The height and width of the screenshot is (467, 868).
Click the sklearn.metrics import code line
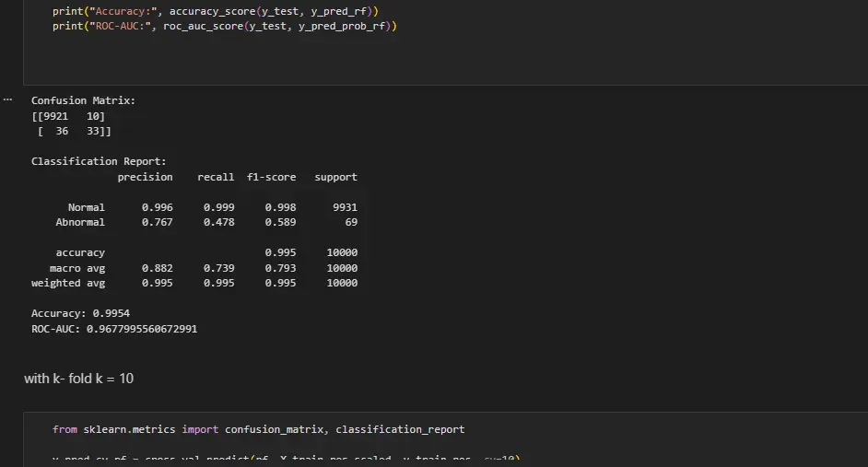[259, 430]
